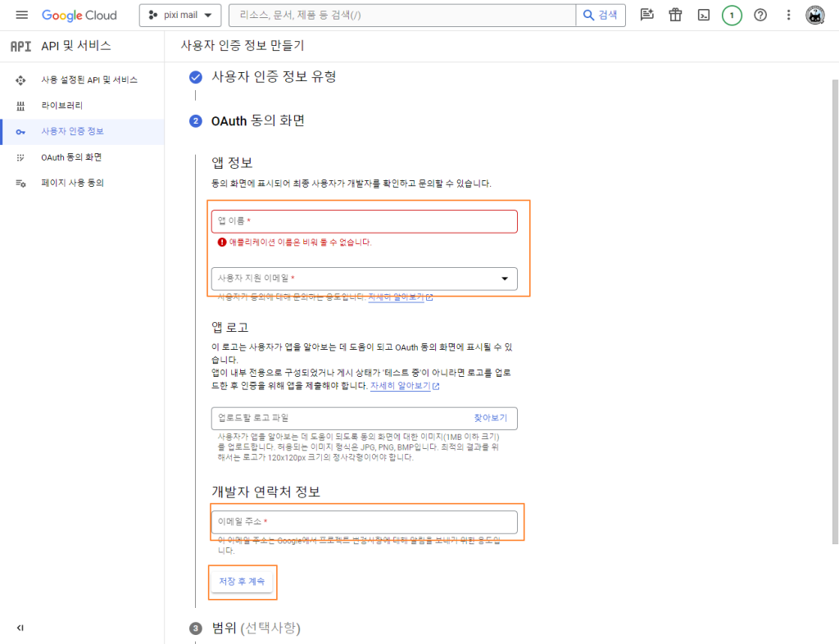Screen dimensions: 839x644
Task: Open 페이지 사용 동의 in sidebar
Action: 73,183
